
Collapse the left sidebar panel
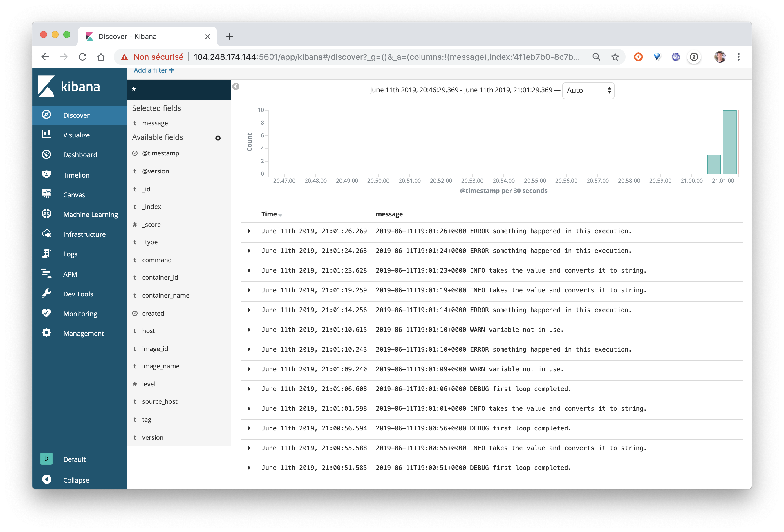[76, 479]
